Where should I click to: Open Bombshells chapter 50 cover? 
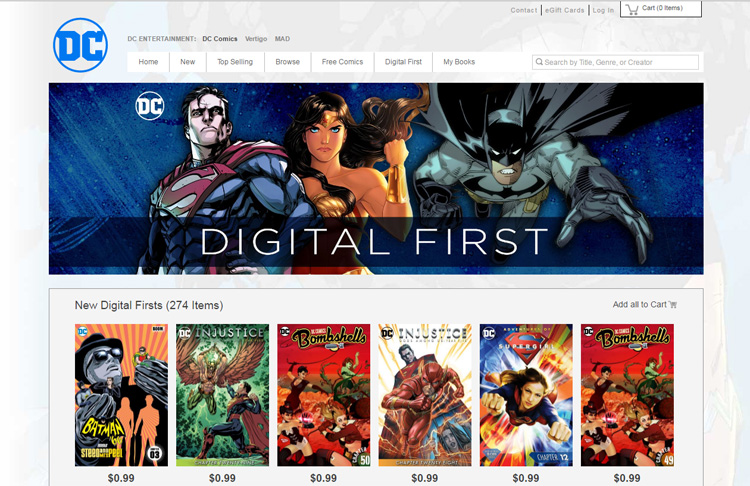click(x=324, y=395)
